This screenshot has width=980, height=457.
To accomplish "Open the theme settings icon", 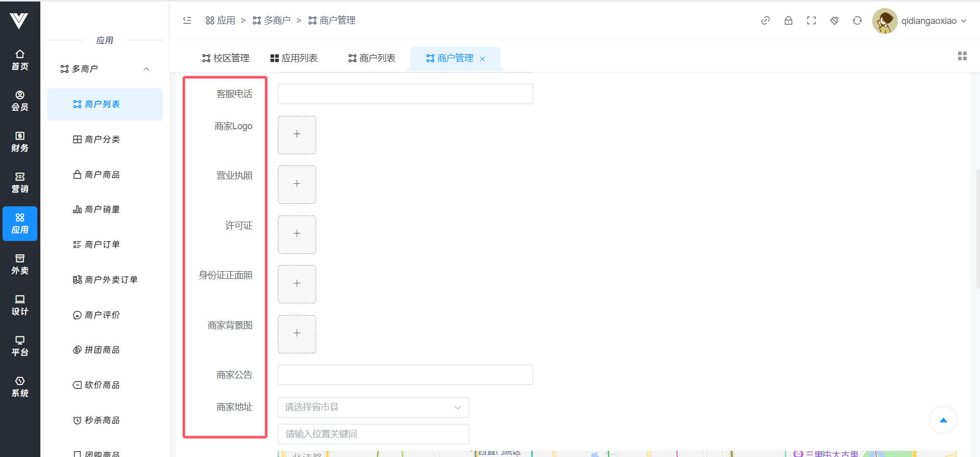I will pyautogui.click(x=834, y=20).
